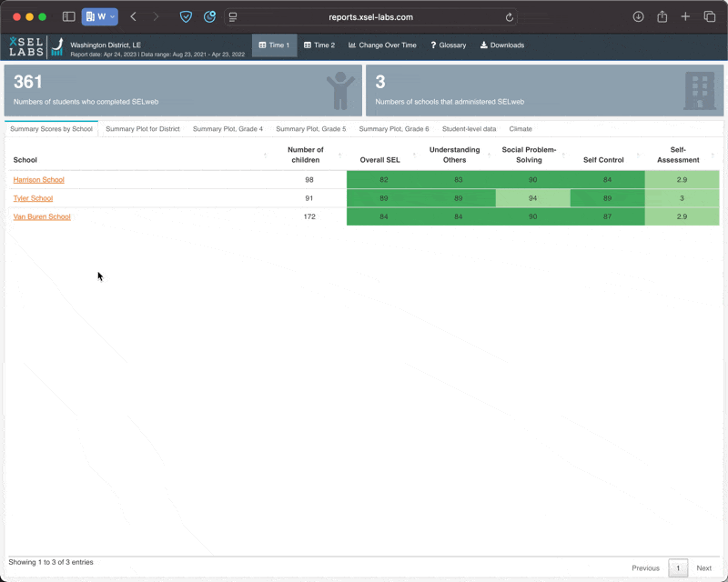Open the Tyler School link

coord(33,198)
